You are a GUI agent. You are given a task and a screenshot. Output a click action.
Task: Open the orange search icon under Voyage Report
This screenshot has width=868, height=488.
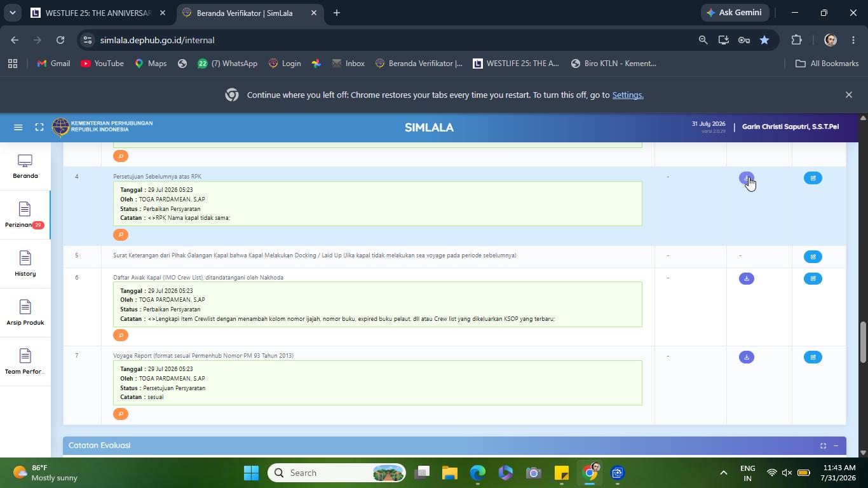point(121,414)
